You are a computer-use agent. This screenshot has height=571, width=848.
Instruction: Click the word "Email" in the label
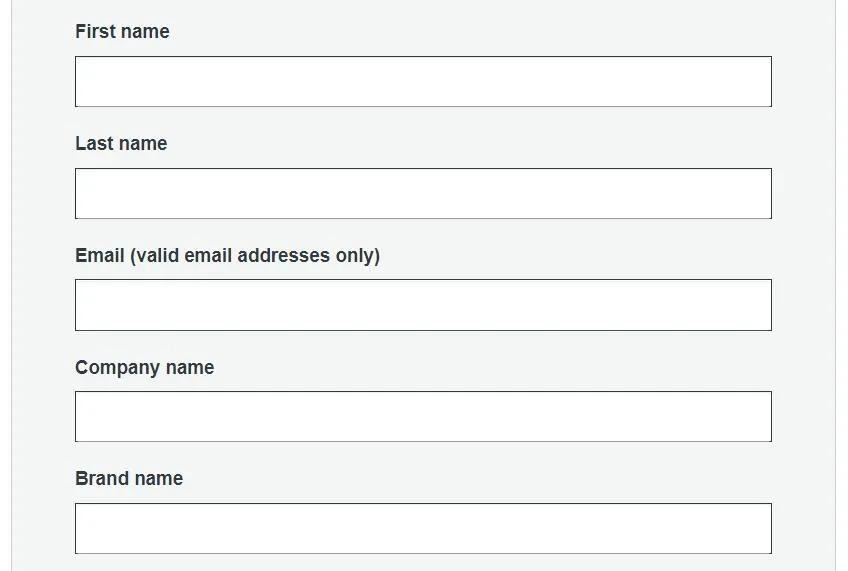(x=100, y=256)
